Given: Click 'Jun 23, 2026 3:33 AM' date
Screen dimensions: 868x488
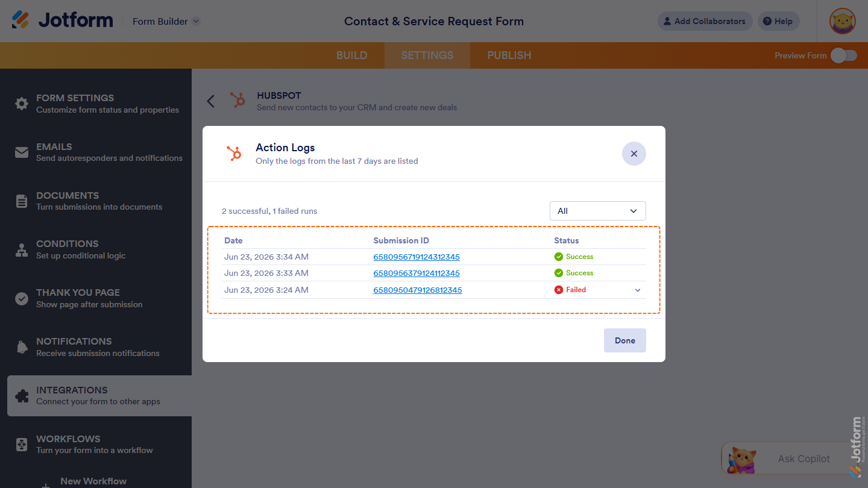Looking at the screenshot, I should click(x=266, y=273).
